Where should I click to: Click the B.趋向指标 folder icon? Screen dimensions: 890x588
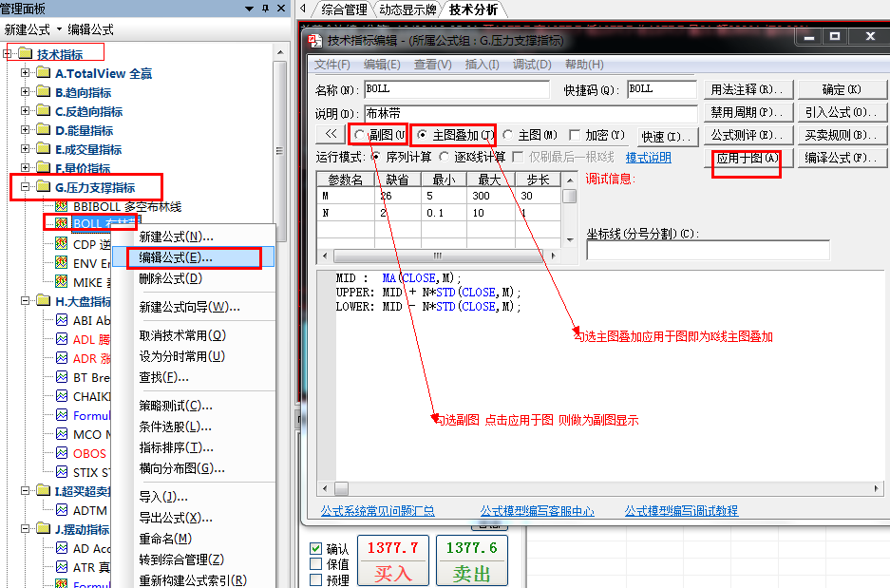tap(44, 92)
